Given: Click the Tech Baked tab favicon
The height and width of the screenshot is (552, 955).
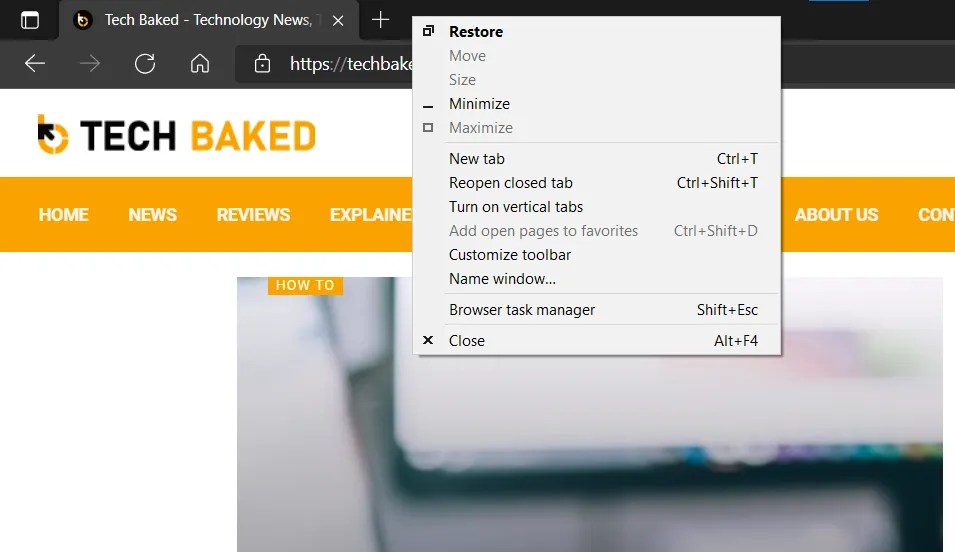Looking at the screenshot, I should [x=82, y=20].
